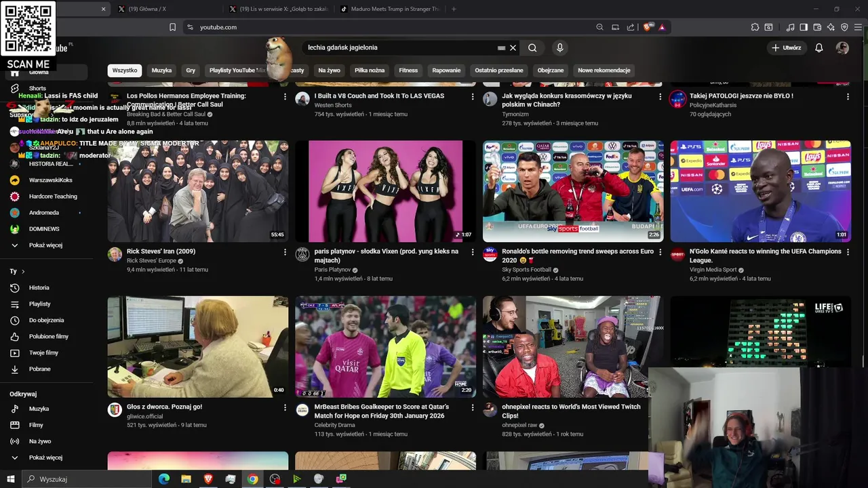Bookmark this page with the bookmark icon
Viewport: 868px width, 488px height.
172,27
